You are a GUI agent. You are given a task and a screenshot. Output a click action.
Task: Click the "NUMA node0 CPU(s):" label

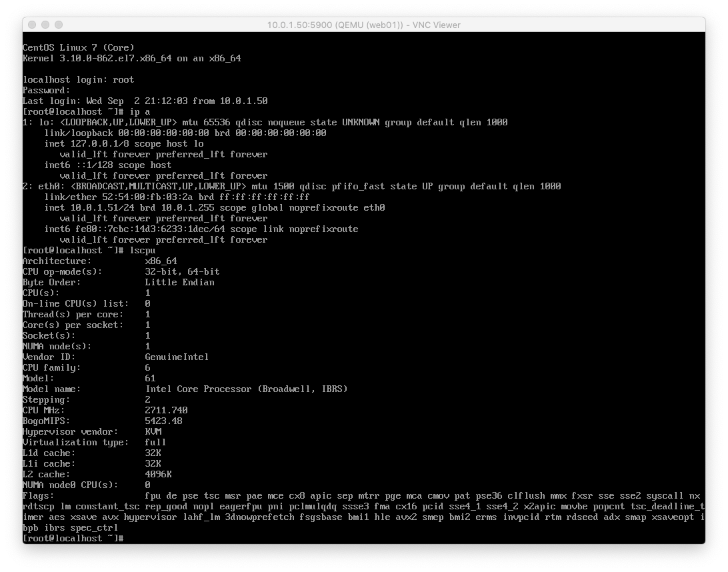coord(70,485)
